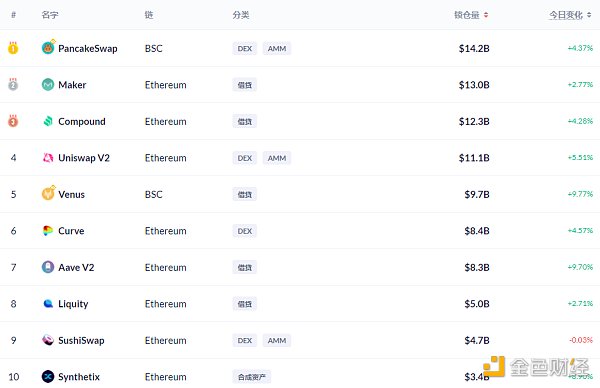Sort by the 锁仓量 column arrows
This screenshot has width=600, height=388.
click(486, 15)
